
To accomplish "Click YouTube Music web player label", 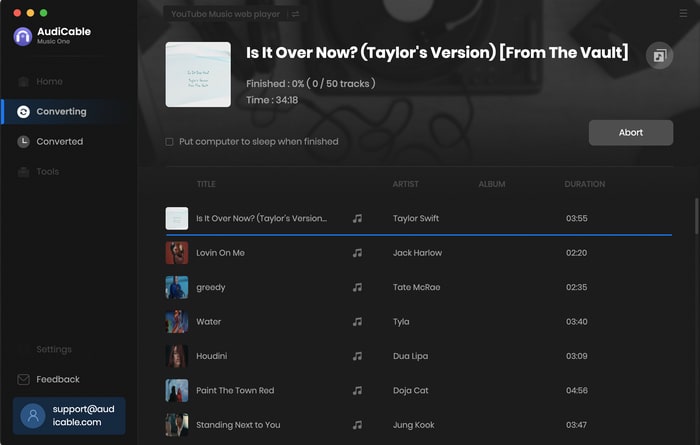I will click(x=225, y=14).
